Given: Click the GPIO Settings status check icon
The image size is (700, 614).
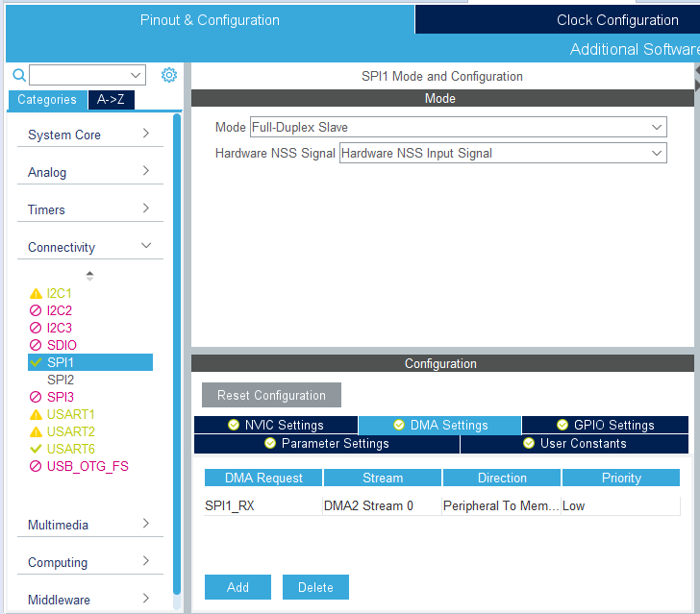Looking at the screenshot, I should (x=562, y=425).
